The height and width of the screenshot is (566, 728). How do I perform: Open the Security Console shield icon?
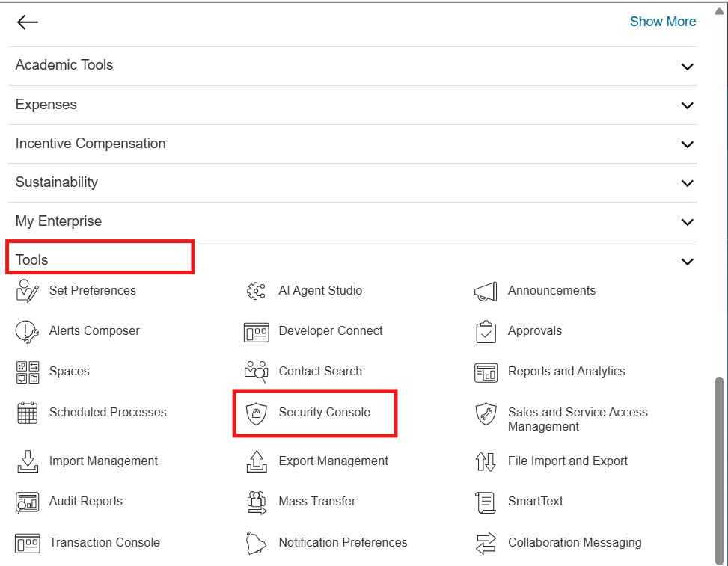tap(257, 413)
